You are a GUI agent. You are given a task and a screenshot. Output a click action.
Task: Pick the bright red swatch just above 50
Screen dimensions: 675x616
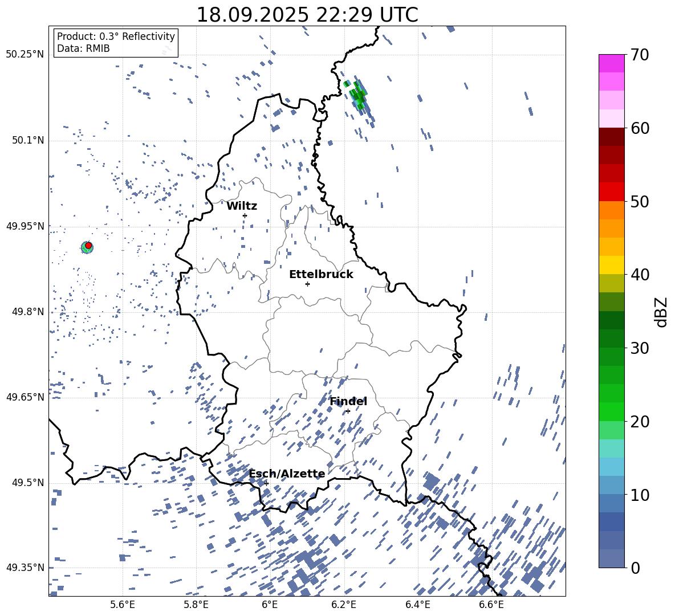tap(612, 192)
